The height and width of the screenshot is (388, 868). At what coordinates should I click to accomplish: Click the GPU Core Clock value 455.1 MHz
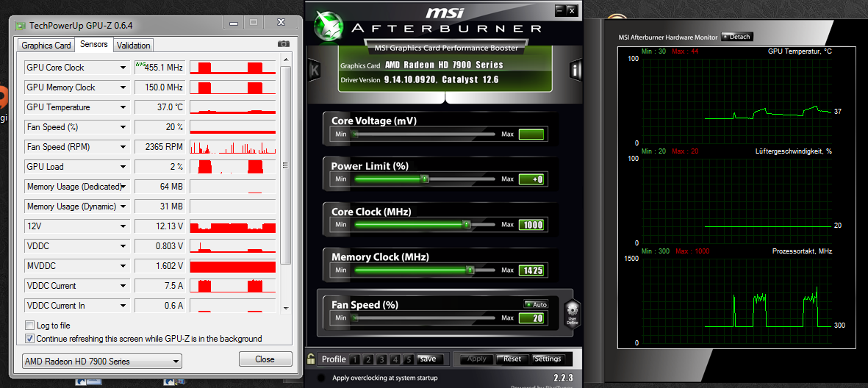[159, 68]
